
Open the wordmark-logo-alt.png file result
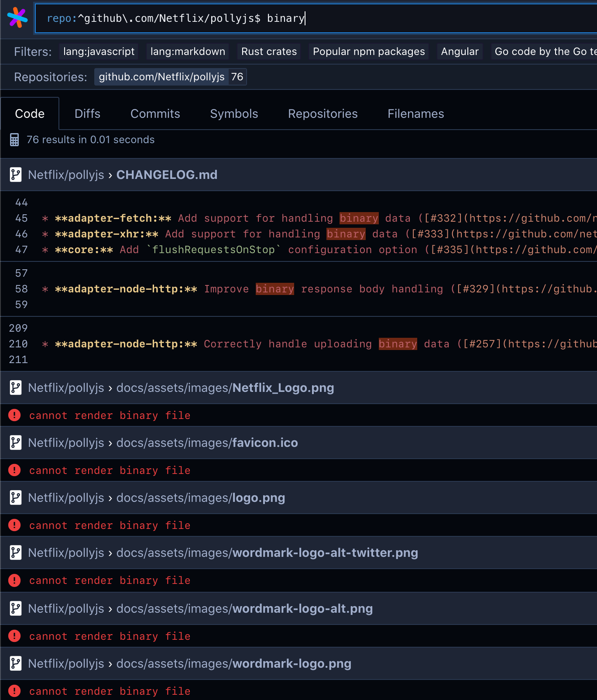tap(244, 608)
